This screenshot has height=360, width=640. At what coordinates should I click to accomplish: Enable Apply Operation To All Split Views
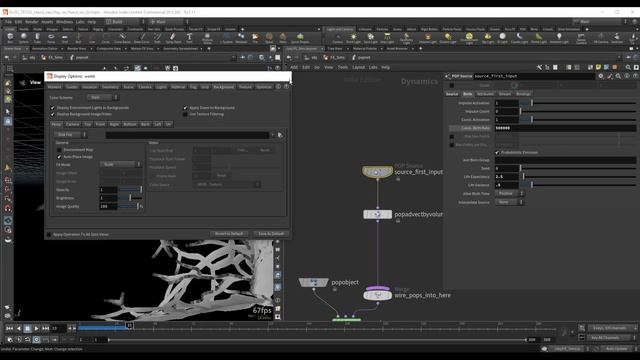coord(49,234)
